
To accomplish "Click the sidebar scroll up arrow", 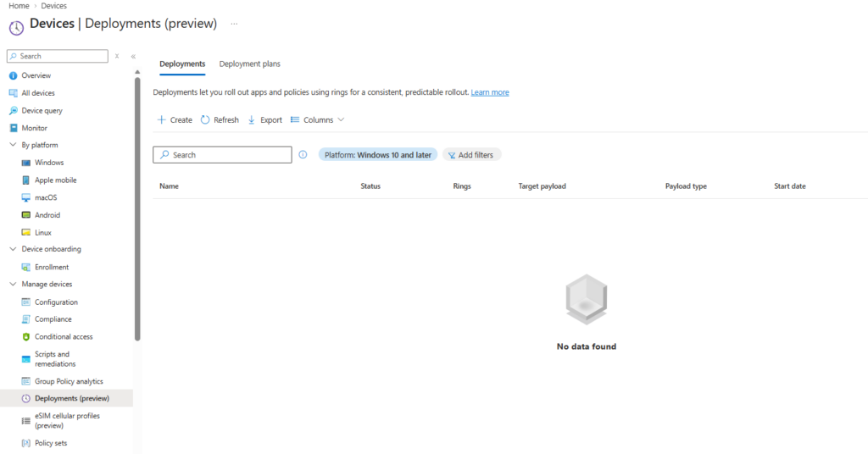I will click(x=137, y=72).
